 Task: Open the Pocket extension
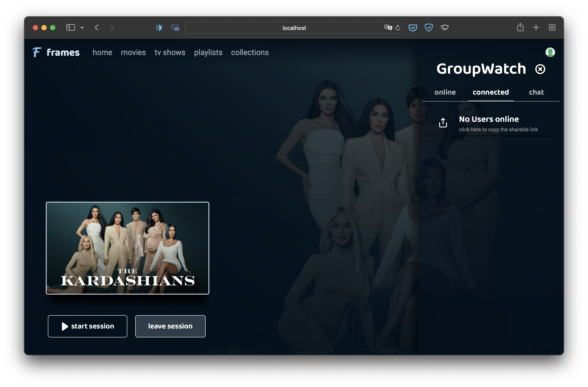point(413,28)
